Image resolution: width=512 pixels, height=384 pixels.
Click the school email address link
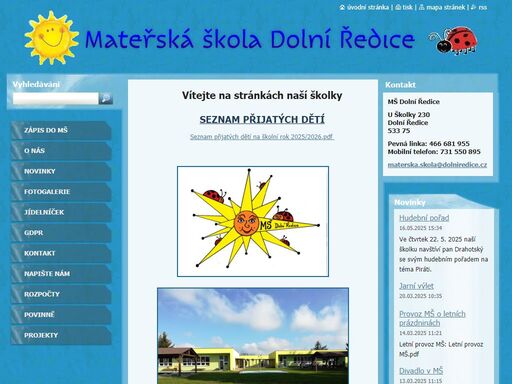[x=437, y=165]
